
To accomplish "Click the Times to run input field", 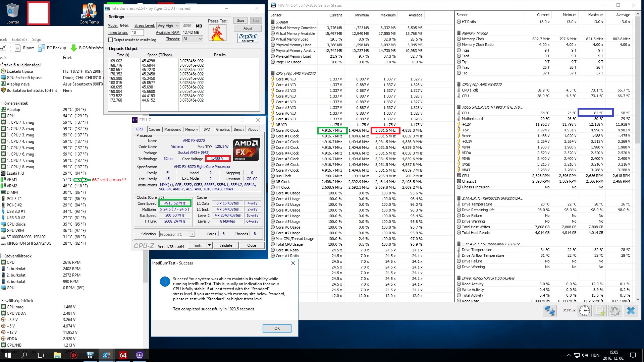I will 137,33.
